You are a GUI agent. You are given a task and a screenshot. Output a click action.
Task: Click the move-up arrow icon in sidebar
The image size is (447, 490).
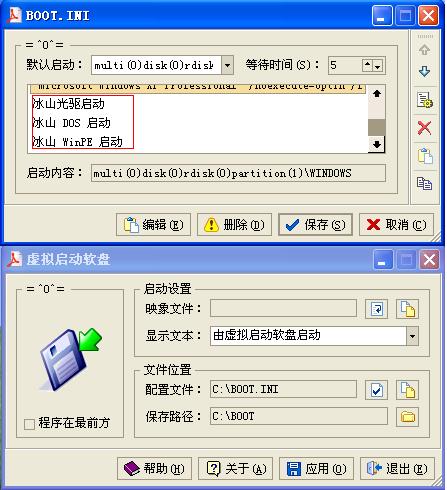point(424,50)
